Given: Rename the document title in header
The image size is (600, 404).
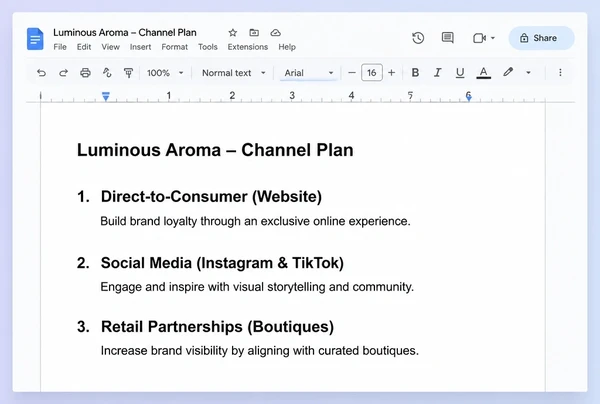Looking at the screenshot, I should click(125, 33).
